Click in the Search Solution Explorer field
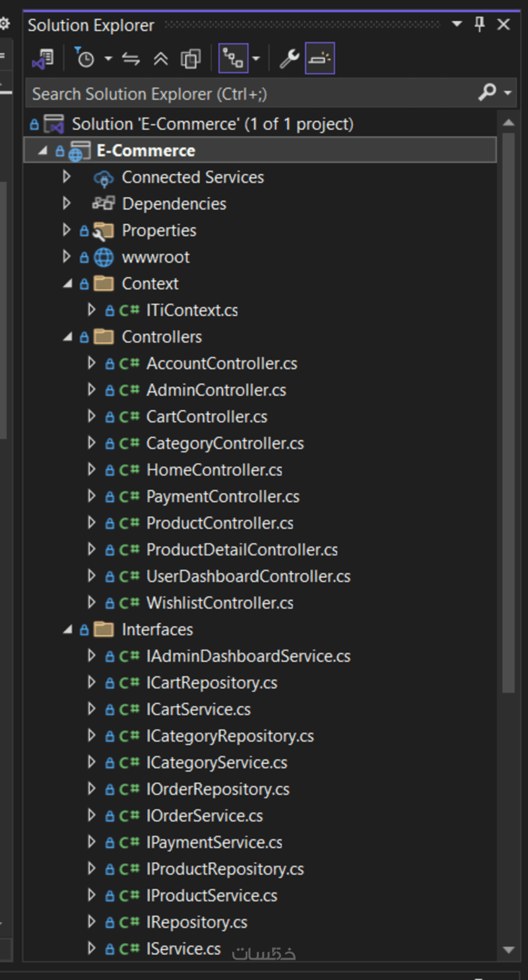 (251, 94)
